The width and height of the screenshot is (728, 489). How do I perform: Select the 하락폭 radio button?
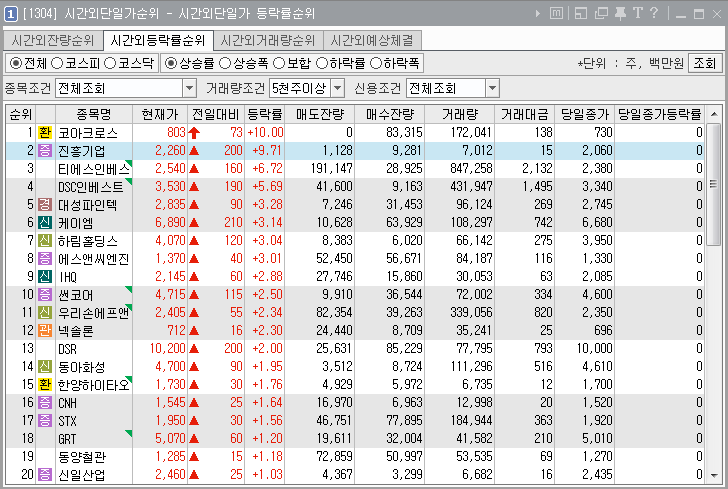[x=376, y=63]
